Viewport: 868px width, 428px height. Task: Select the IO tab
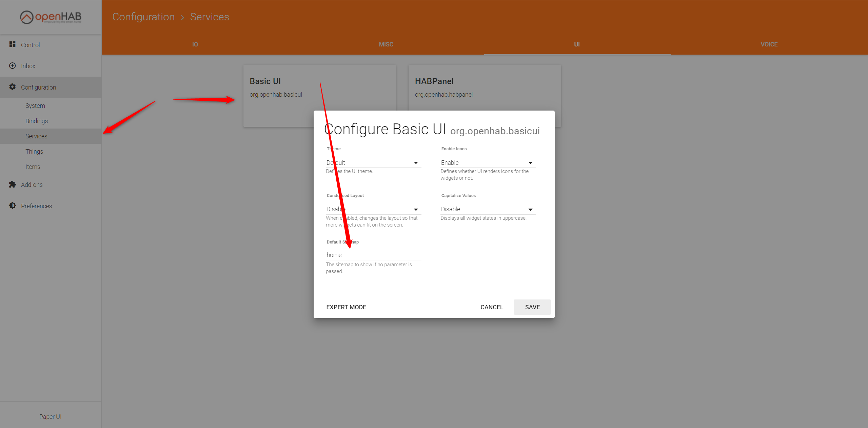tap(195, 44)
